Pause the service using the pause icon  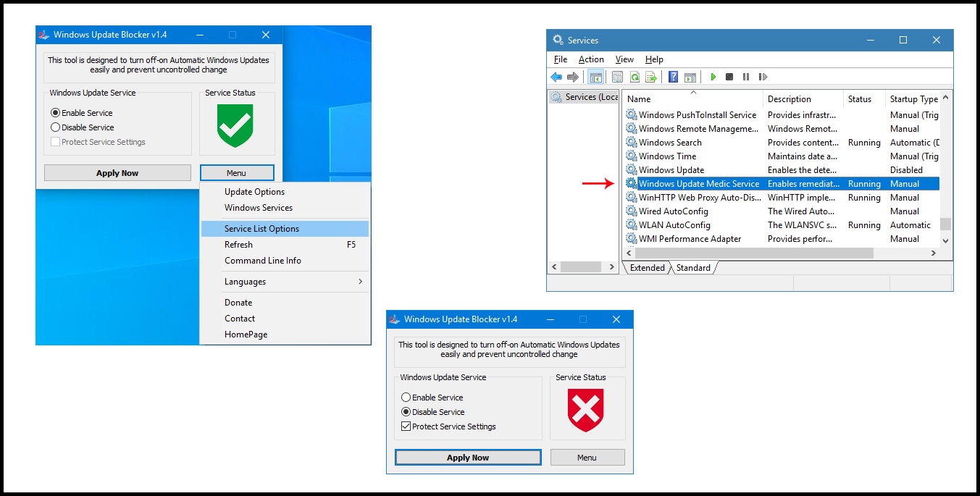(x=746, y=77)
